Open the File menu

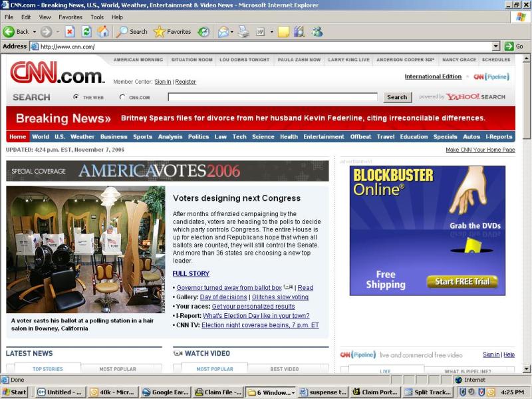pyautogui.click(x=9, y=17)
